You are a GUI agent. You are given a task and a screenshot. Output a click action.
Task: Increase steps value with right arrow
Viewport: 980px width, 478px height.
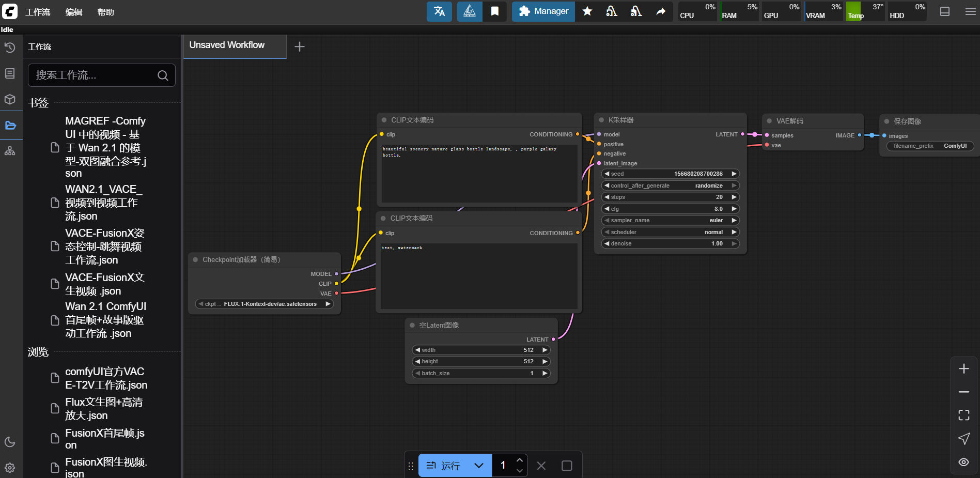click(734, 197)
